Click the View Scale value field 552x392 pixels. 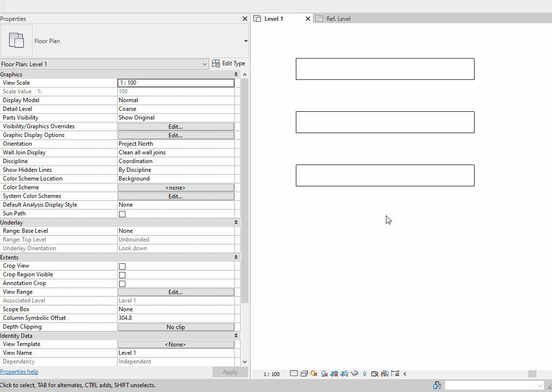point(176,82)
